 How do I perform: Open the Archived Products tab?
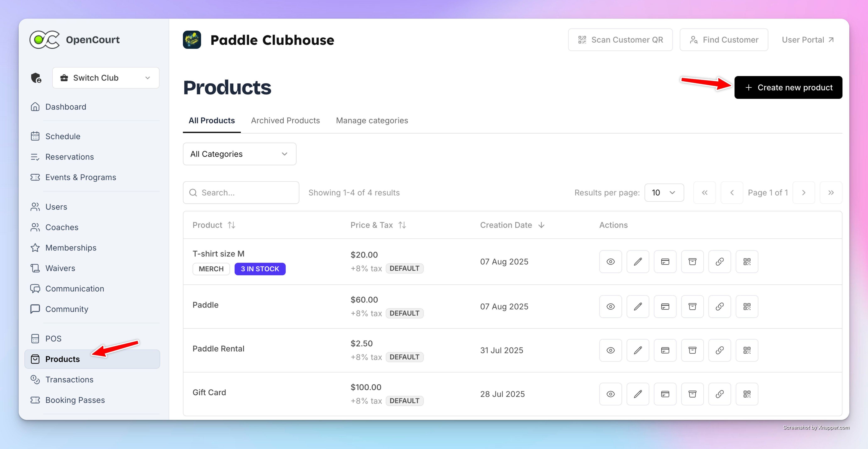[x=285, y=120]
